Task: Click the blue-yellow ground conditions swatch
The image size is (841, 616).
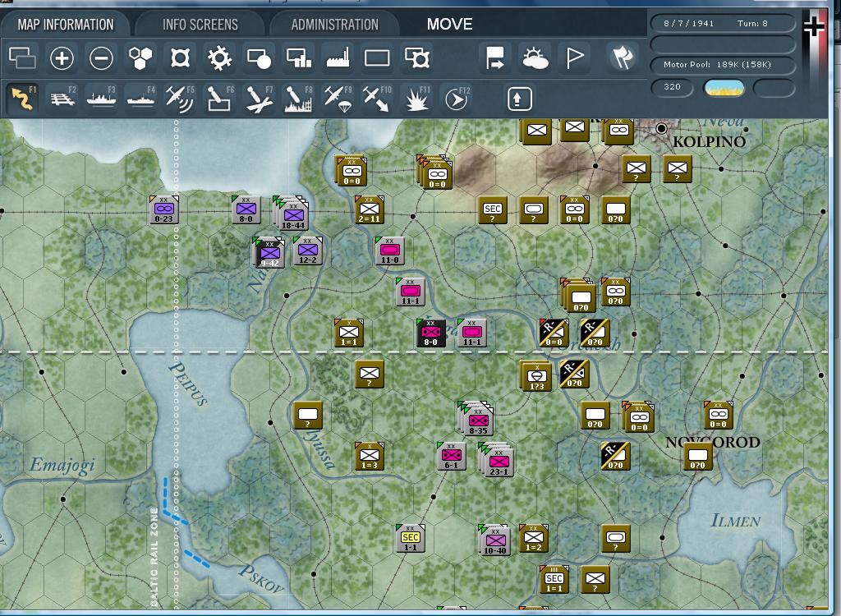Action: pos(724,88)
